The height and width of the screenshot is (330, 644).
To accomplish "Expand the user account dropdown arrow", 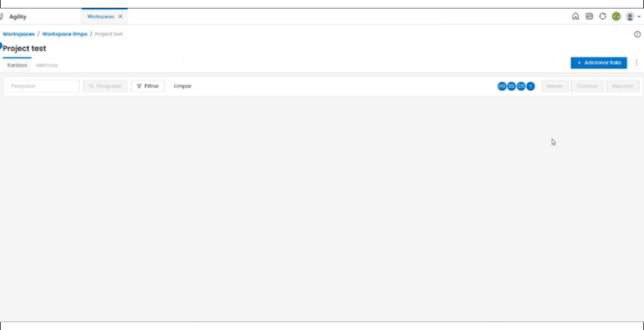I will point(639,17).
